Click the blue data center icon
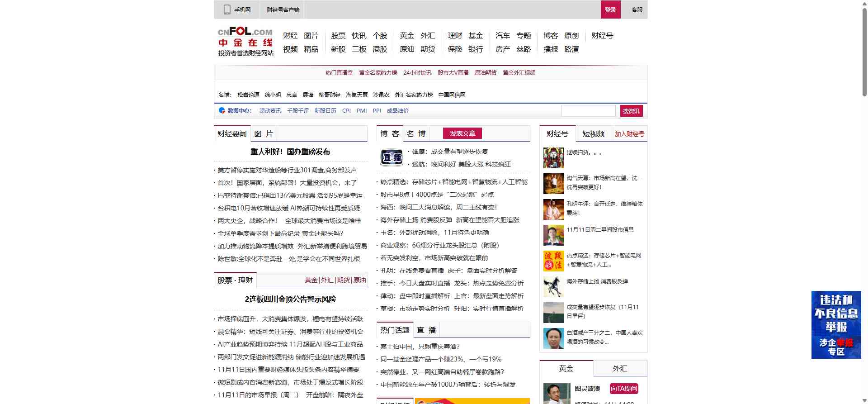Image resolution: width=868 pixels, height=404 pixels. (x=222, y=110)
